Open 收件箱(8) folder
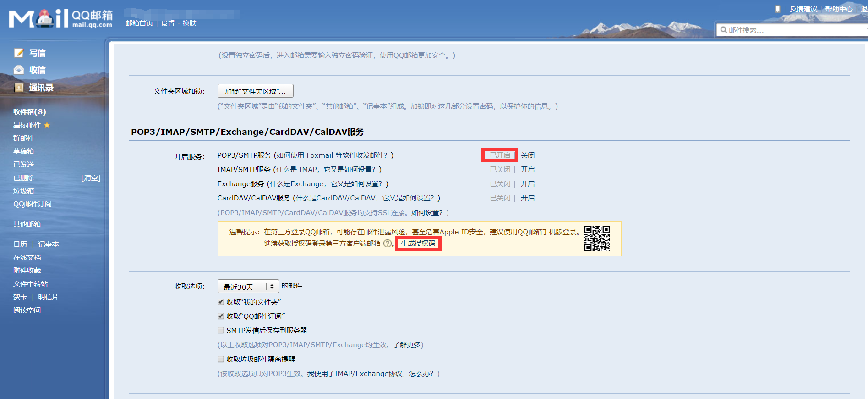 [30, 111]
